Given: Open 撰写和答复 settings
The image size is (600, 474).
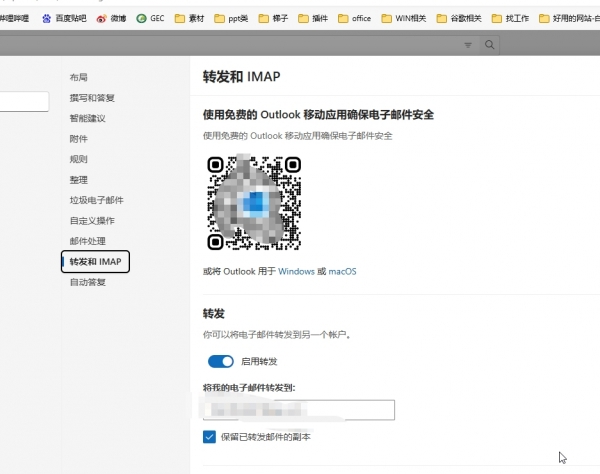Looking at the screenshot, I should (x=92, y=98).
